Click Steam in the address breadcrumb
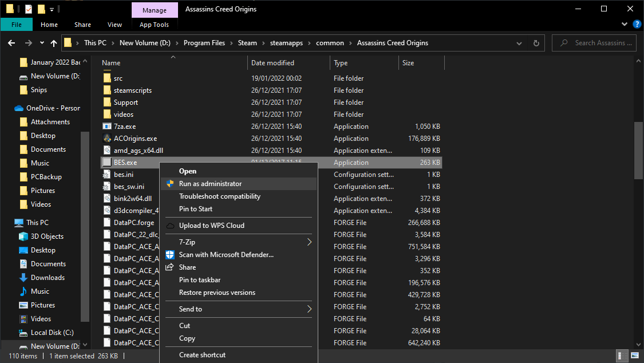Viewport: 644px width, 363px height. [247, 43]
